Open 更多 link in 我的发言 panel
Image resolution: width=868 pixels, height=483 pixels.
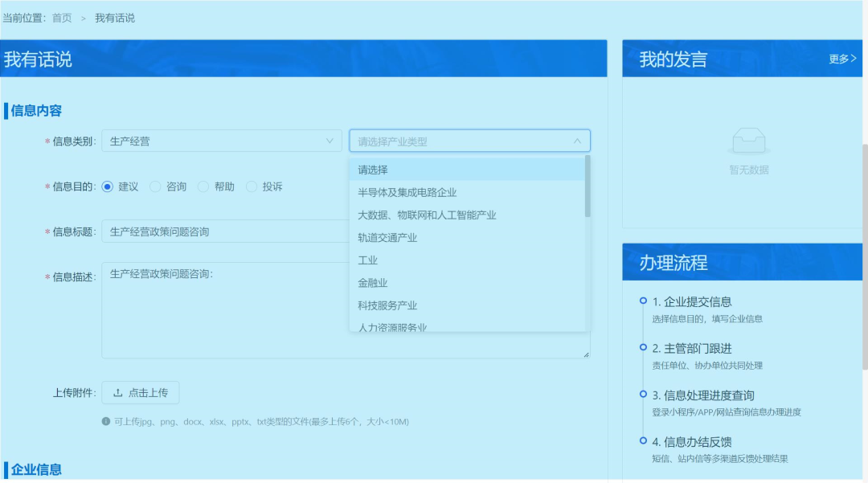click(x=842, y=59)
